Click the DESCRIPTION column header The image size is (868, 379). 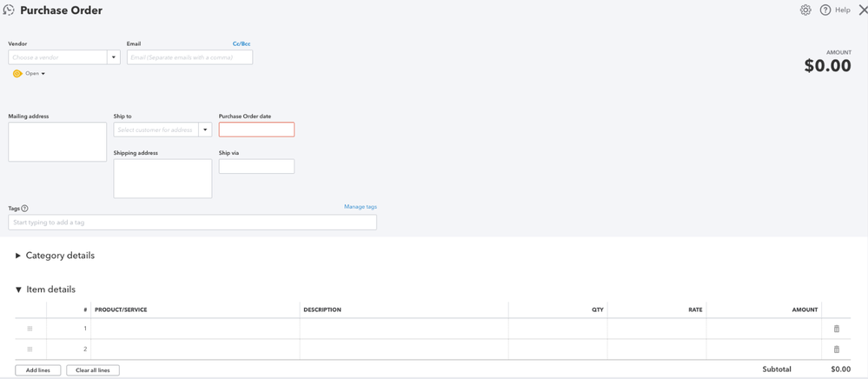pyautogui.click(x=322, y=309)
